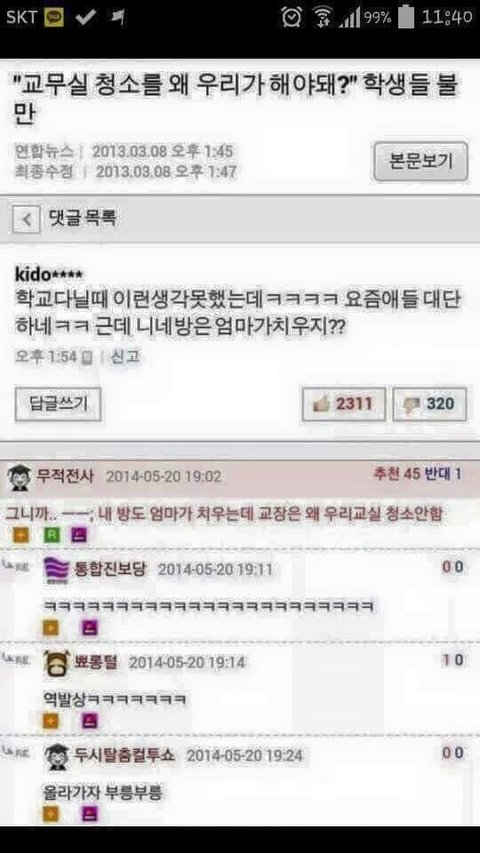The height and width of the screenshot is (853, 480).
Task: Open the full article with 본문보기
Action: [420, 162]
